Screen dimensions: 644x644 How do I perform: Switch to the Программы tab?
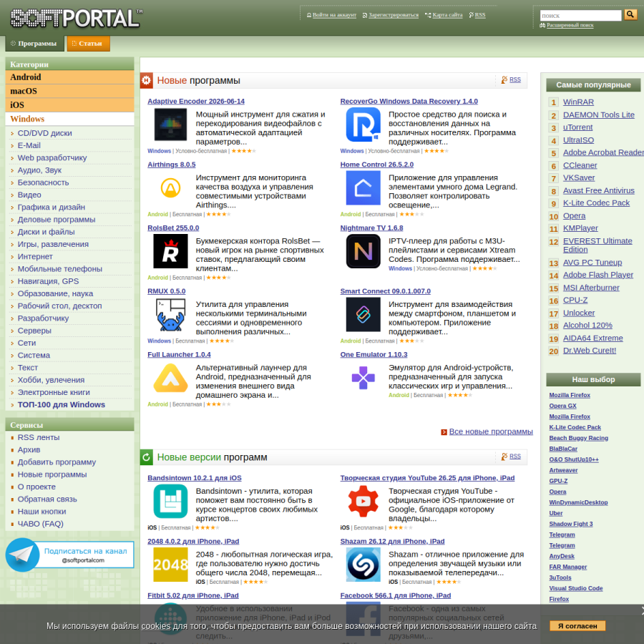click(x=34, y=44)
